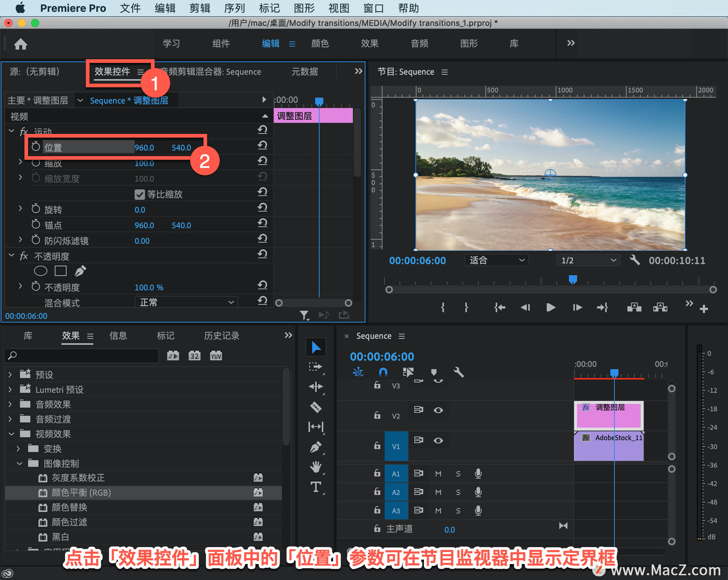Open the zoom level (适合) dropdown
The width and height of the screenshot is (728, 580).
pyautogui.click(x=496, y=260)
